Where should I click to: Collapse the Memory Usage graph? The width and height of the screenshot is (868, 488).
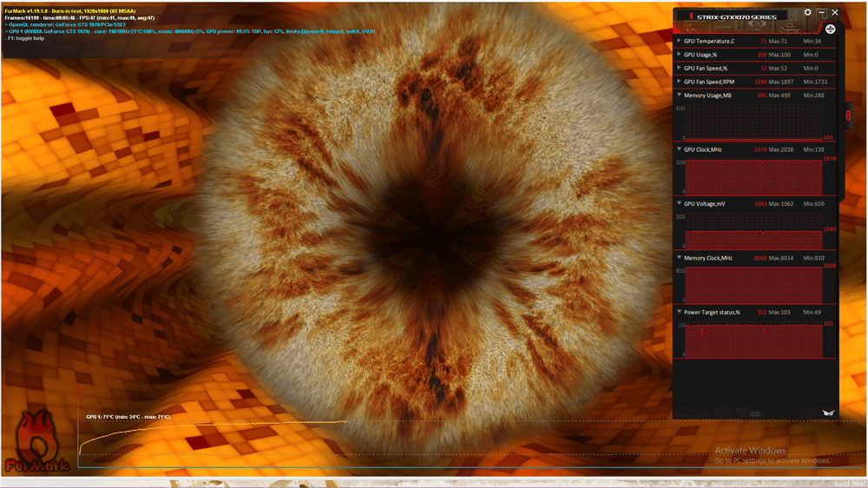(x=679, y=95)
